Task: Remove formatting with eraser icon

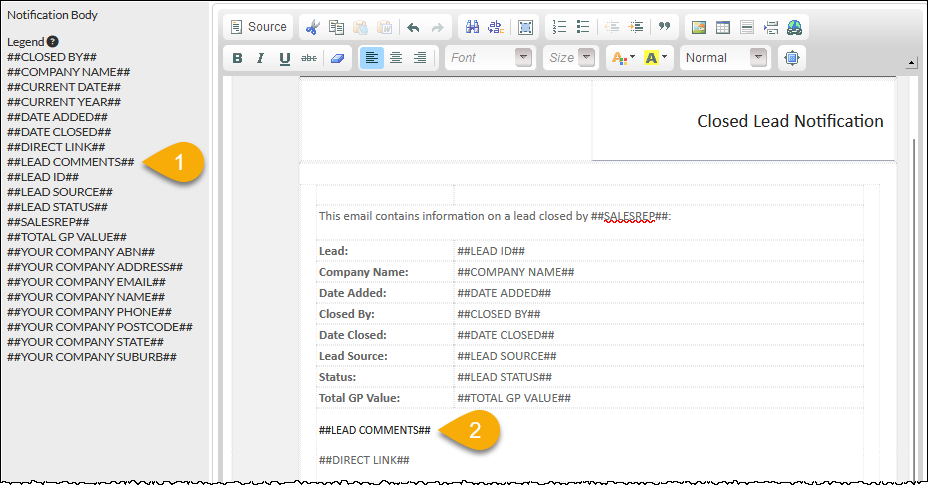Action: pos(337,58)
